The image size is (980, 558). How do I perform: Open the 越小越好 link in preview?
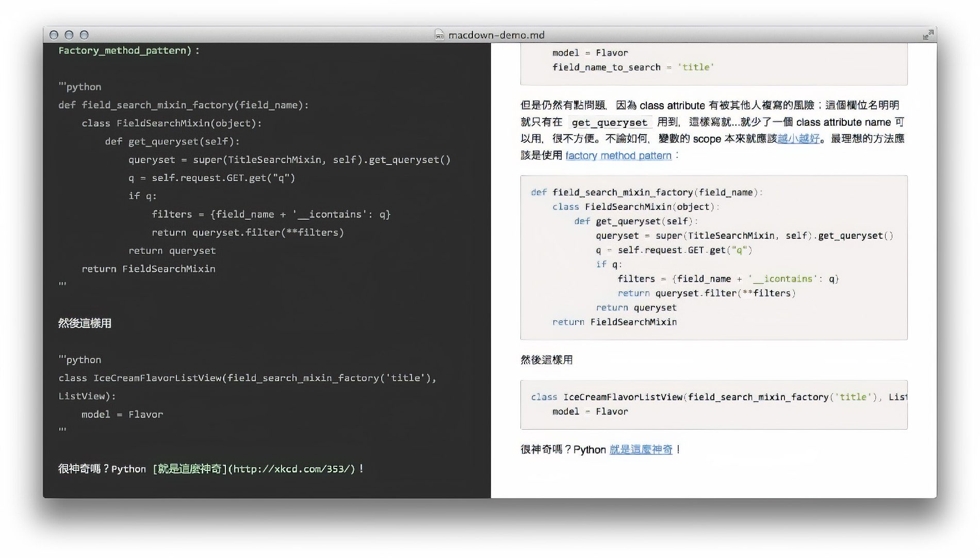pyautogui.click(x=798, y=138)
